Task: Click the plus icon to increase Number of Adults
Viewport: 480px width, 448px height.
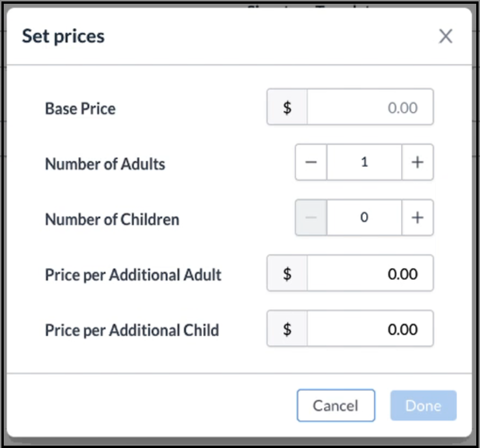Action: pyautogui.click(x=417, y=162)
